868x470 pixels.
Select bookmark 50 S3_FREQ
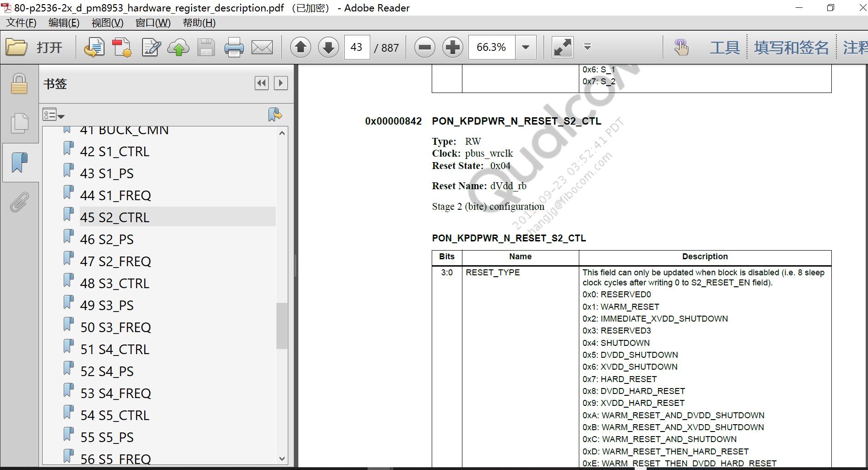pyautogui.click(x=115, y=328)
